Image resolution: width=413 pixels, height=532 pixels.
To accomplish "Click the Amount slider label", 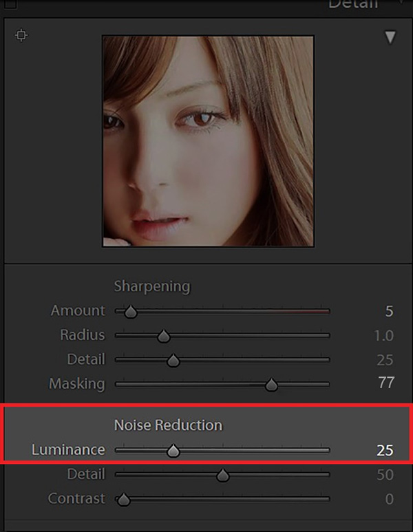I will [x=78, y=310].
